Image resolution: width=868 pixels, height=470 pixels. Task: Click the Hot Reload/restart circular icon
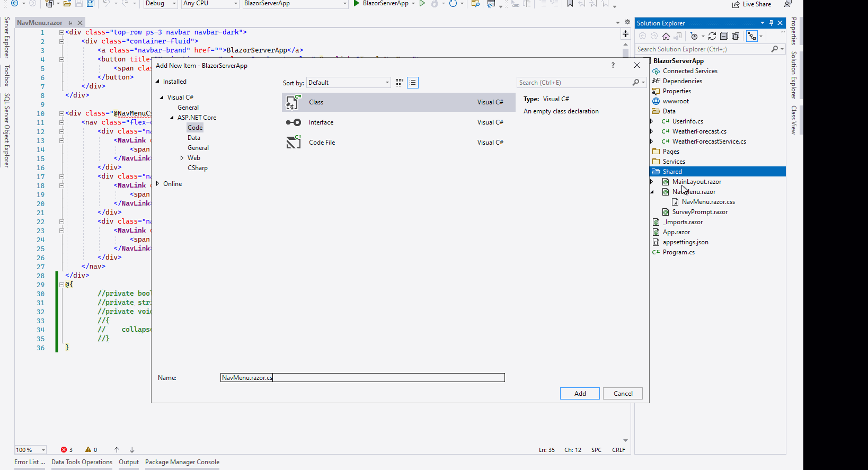tap(453, 3)
